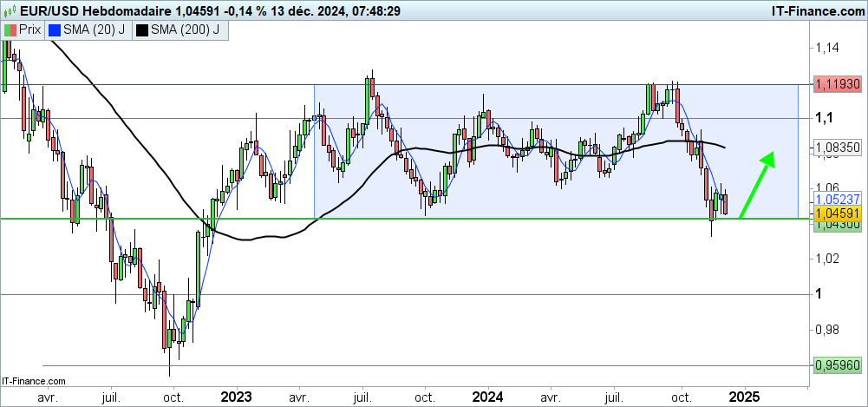Open IT-Finance.com link at top right
The height and width of the screenshot is (407, 868).
point(805,9)
